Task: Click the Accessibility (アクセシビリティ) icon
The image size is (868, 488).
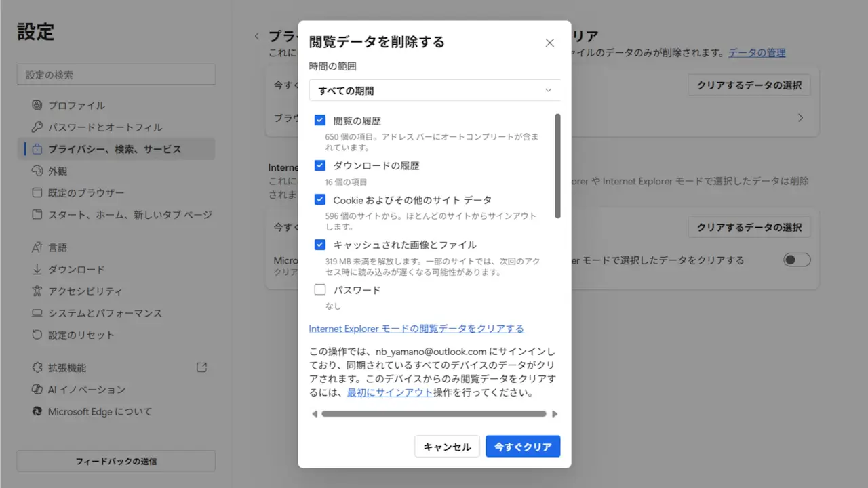Action: (37, 291)
